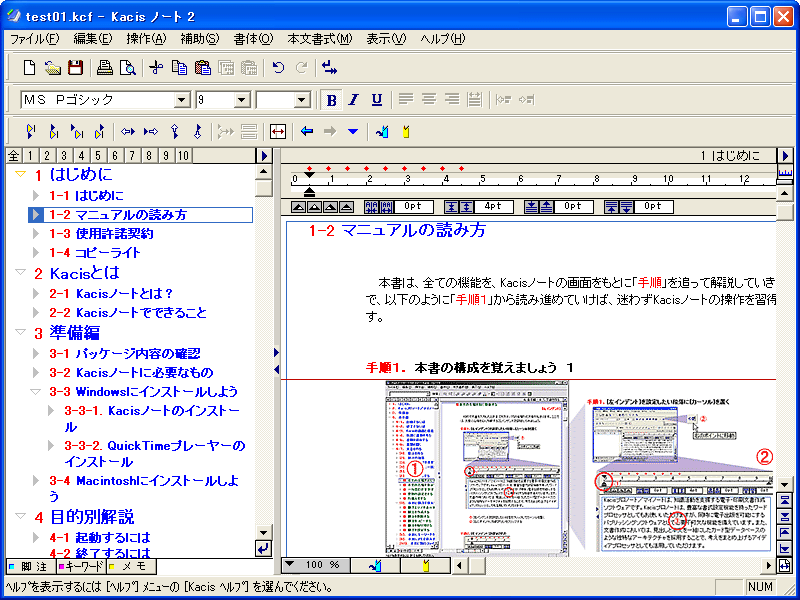Click the blue flag marker icon in toolbar
The width and height of the screenshot is (800, 600).
coord(383,132)
